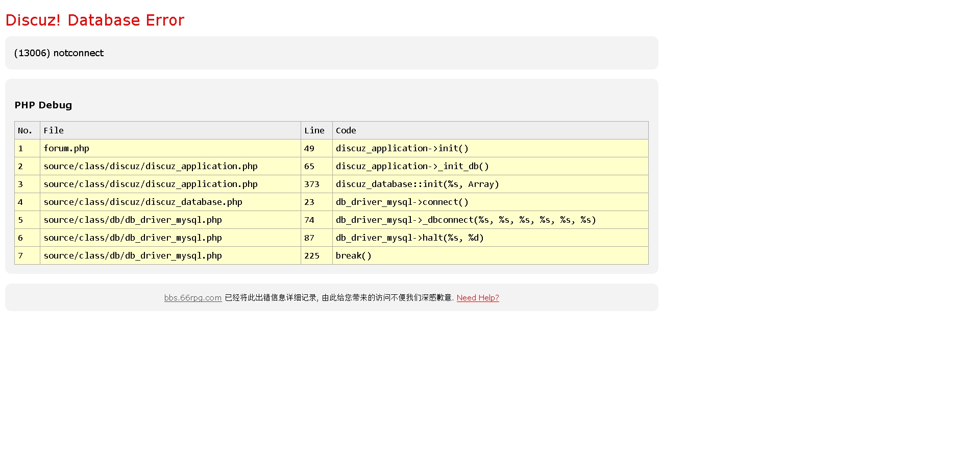Click the 'db_driver_mysql->connect()' code cell
This screenshot has height=467, width=980.
[491, 202]
